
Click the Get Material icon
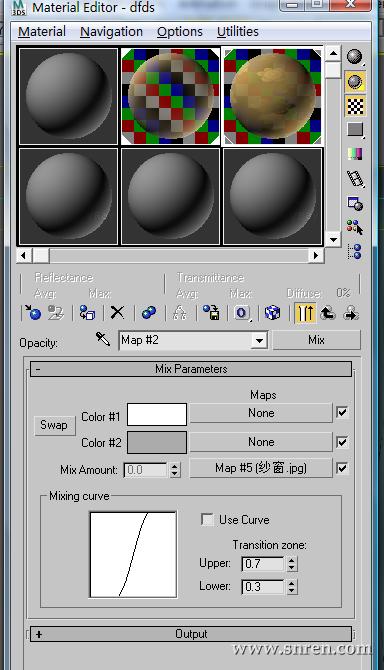pos(33,313)
